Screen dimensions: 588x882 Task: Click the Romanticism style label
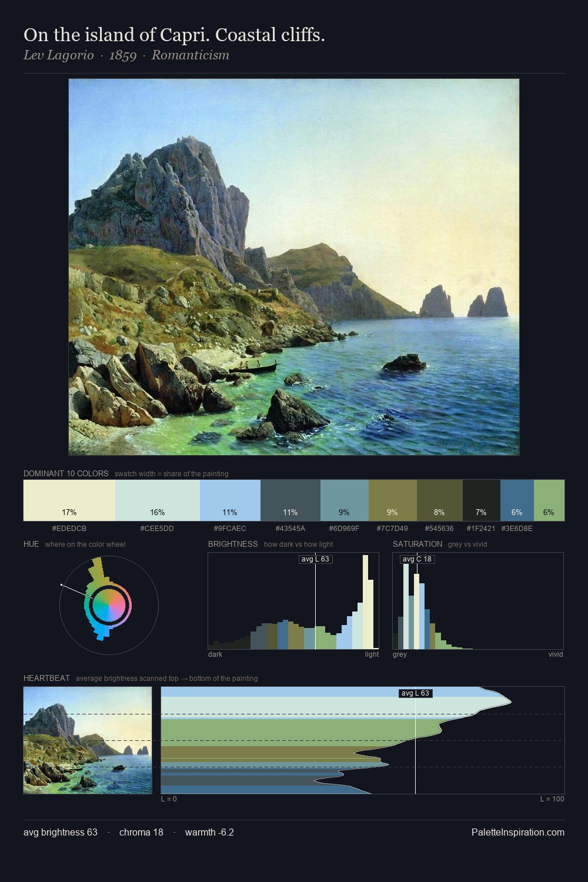pyautogui.click(x=191, y=55)
